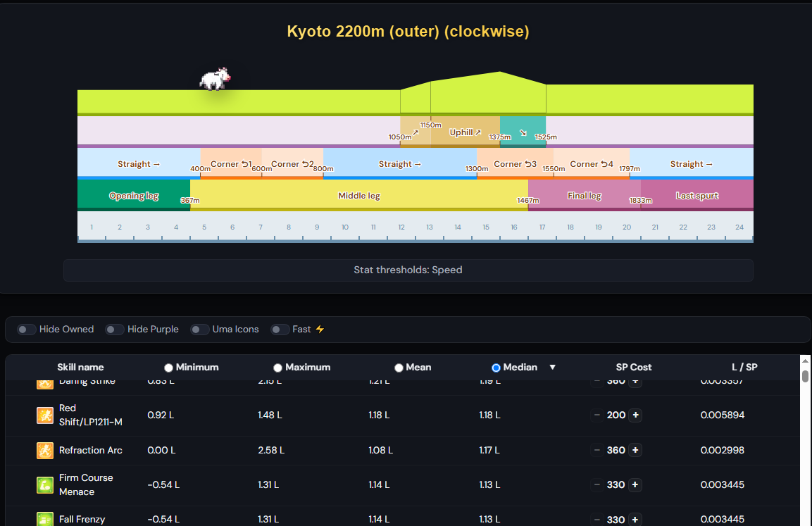Click the Corner 1 track segment

[231, 163]
